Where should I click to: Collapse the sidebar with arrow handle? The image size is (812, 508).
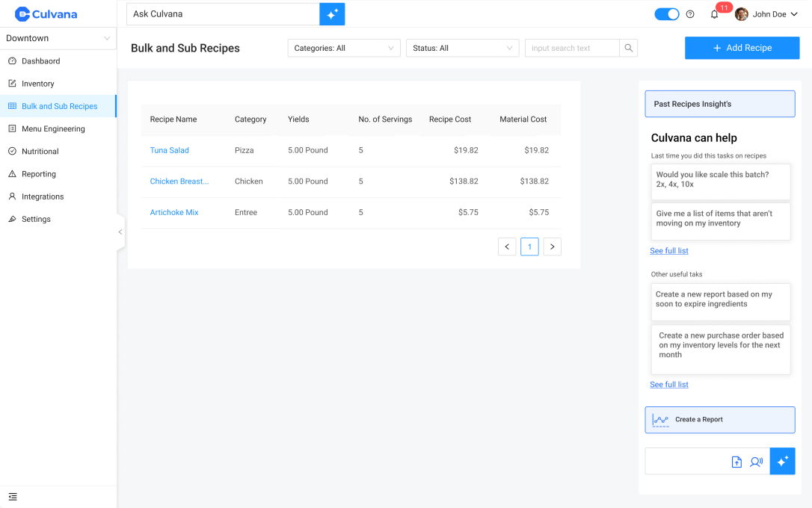(x=120, y=232)
